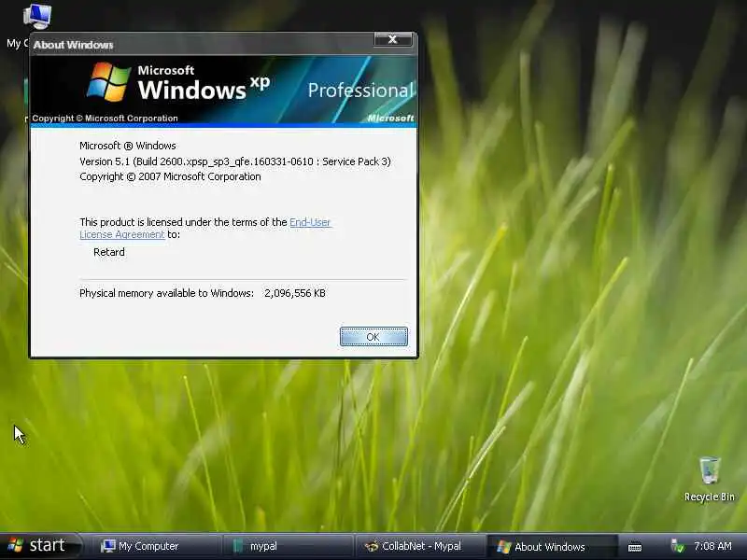The image size is (747, 560).
Task: Click the Version 5.1 build text line
Action: (x=235, y=161)
